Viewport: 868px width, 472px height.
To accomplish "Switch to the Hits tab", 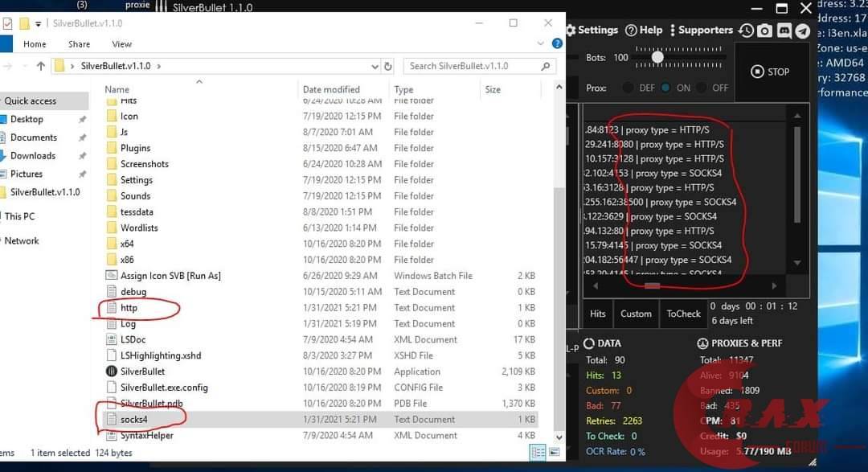I will [598, 314].
